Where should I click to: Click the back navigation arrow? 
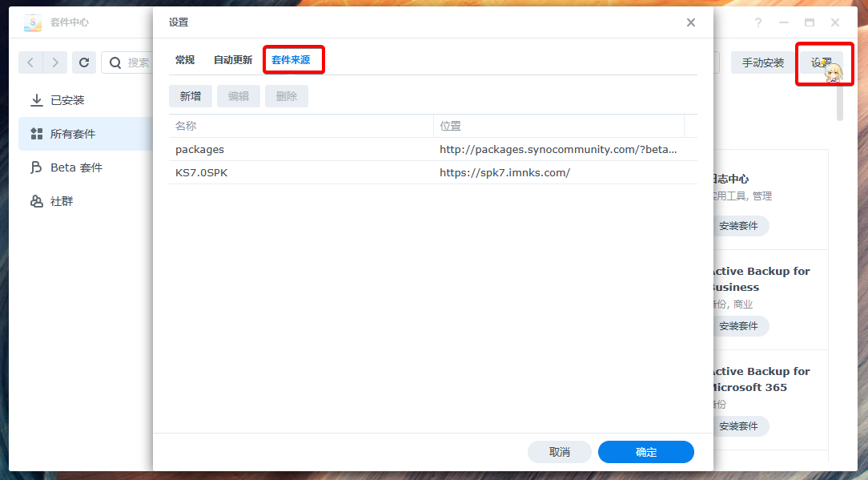point(31,63)
